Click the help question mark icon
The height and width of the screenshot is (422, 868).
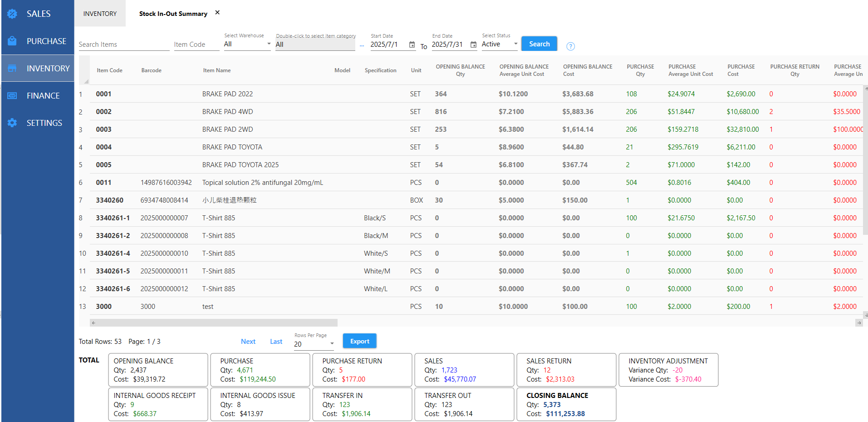pos(570,46)
